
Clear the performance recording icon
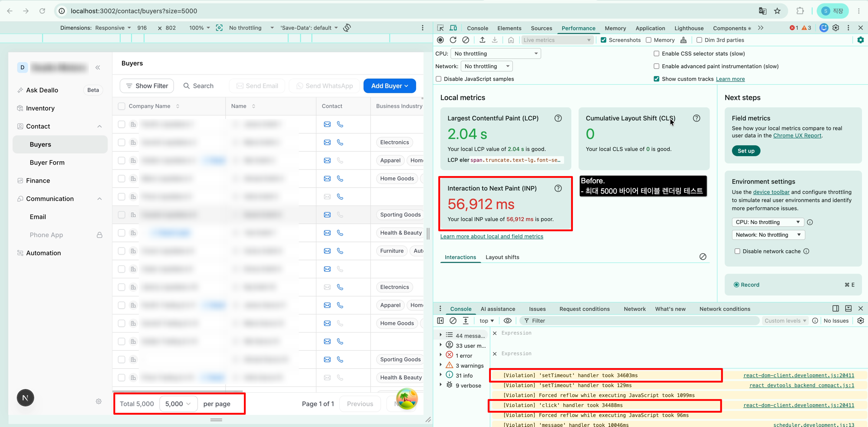(466, 40)
